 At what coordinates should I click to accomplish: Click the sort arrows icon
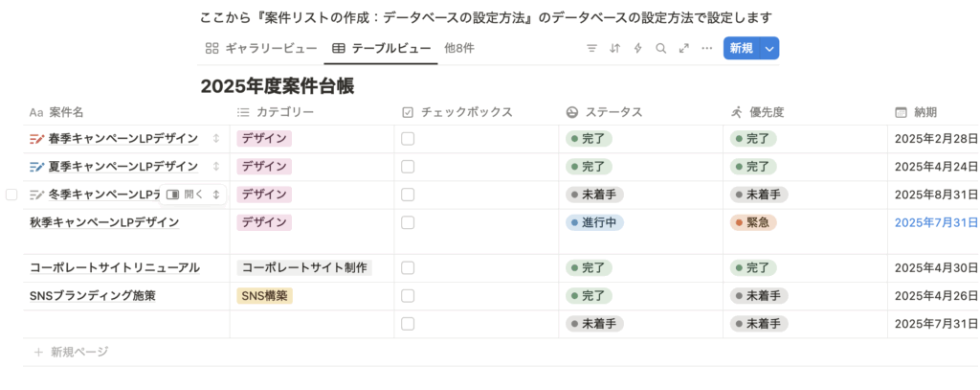click(614, 48)
